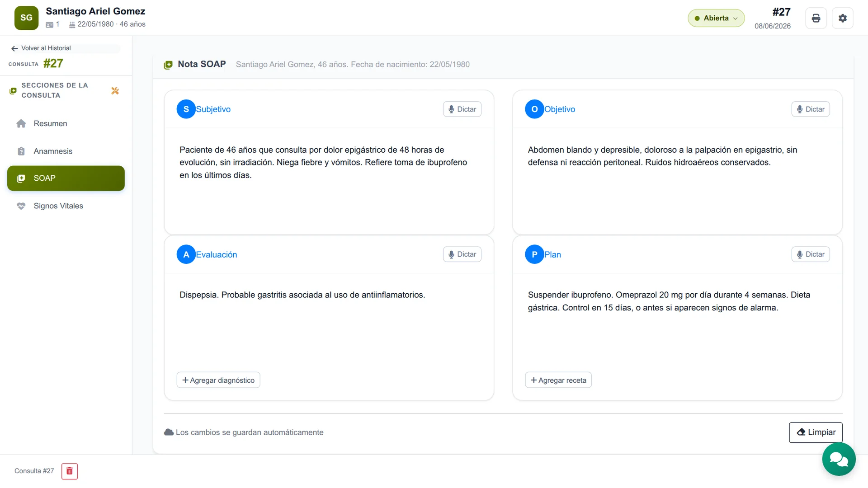This screenshot has height=488, width=868.
Task: Click the print icon in header
Action: [816, 18]
